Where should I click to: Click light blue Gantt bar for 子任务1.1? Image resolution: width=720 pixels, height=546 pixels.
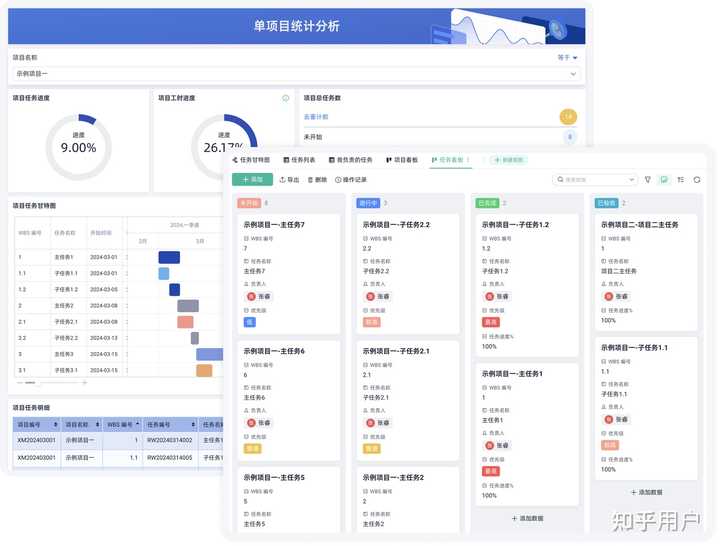164,274
